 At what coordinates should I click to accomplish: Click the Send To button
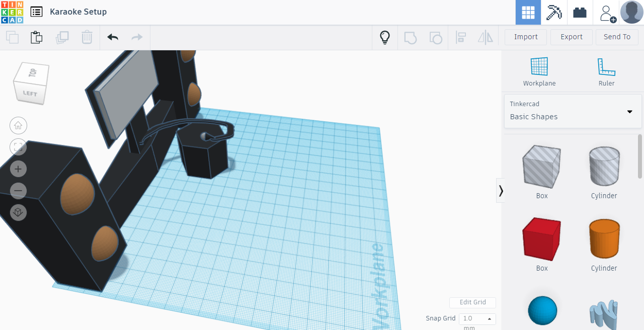(x=617, y=37)
